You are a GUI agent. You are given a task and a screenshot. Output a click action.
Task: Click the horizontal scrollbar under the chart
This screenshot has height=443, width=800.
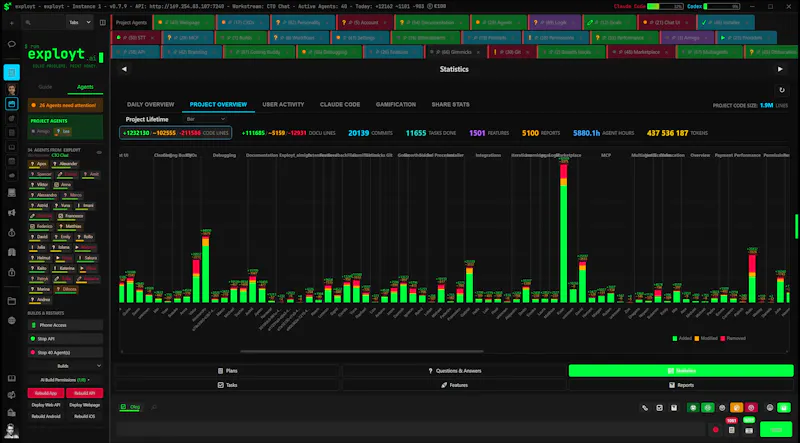pyautogui.click(x=362, y=351)
